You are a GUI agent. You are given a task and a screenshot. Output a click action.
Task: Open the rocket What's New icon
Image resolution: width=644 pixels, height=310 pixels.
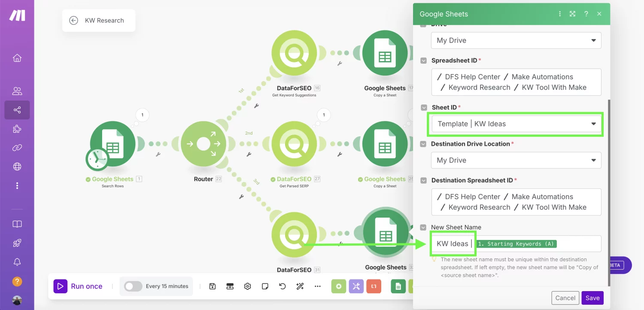point(17,243)
